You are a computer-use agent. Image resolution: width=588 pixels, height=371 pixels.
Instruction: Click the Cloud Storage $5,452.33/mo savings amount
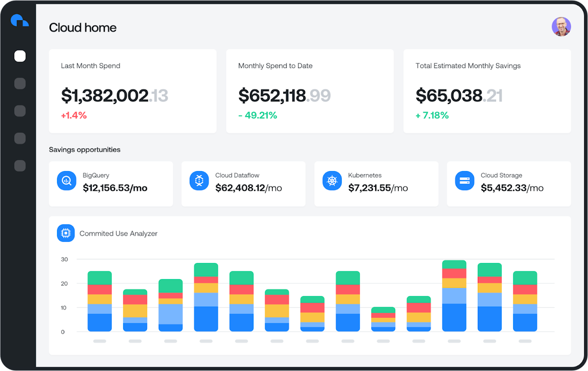click(512, 188)
